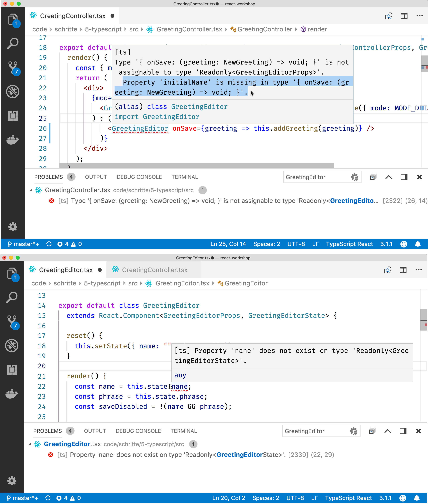Open '5-typescript' breadcrumb in top window

click(x=103, y=29)
